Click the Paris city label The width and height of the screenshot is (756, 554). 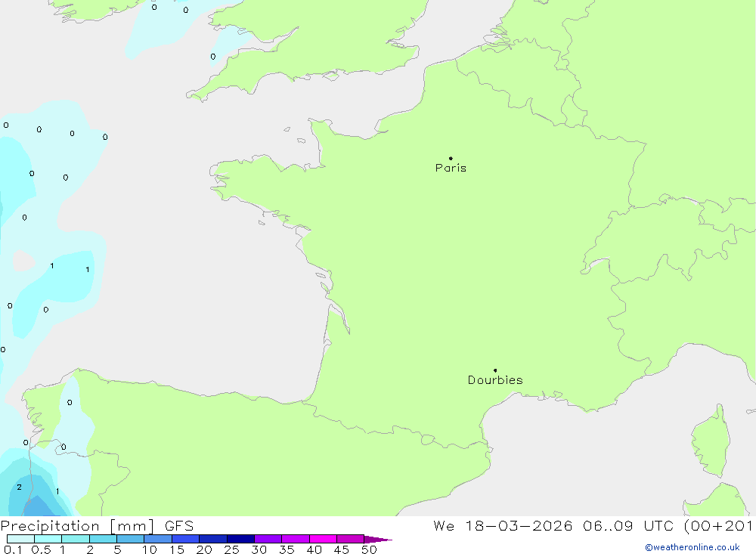pyautogui.click(x=451, y=168)
